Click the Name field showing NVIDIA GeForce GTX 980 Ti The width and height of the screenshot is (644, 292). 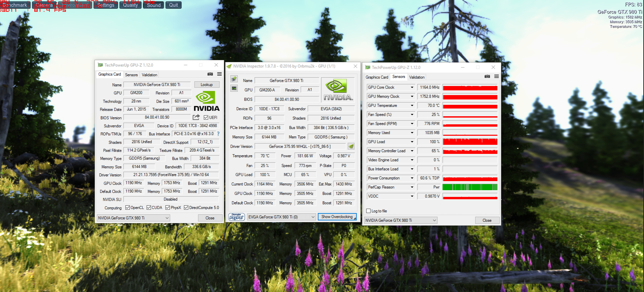click(157, 85)
